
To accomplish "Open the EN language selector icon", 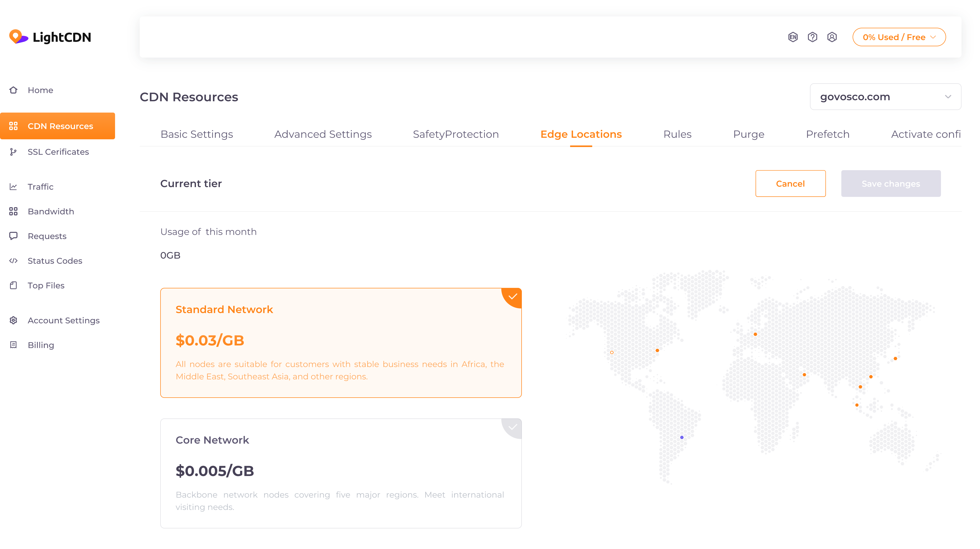I will click(x=793, y=37).
